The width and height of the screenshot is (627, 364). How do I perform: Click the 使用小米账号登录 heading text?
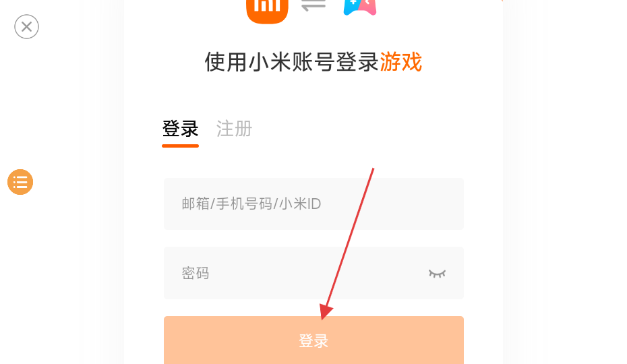pos(291,62)
